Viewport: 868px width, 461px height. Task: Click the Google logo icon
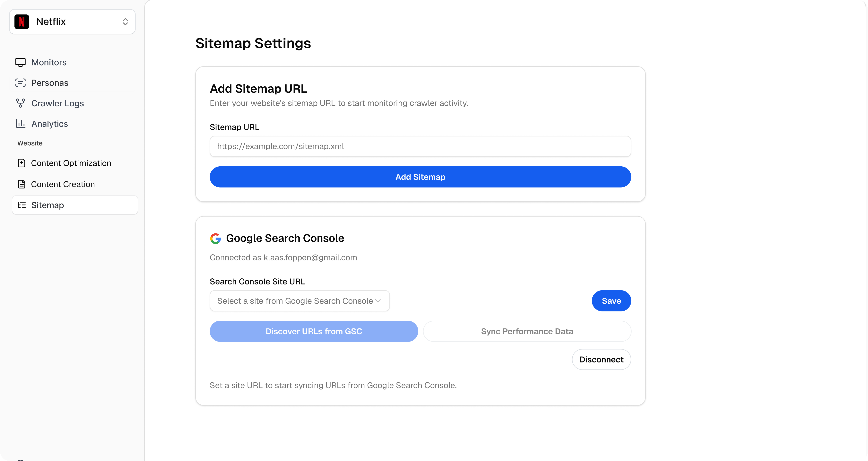pyautogui.click(x=215, y=238)
